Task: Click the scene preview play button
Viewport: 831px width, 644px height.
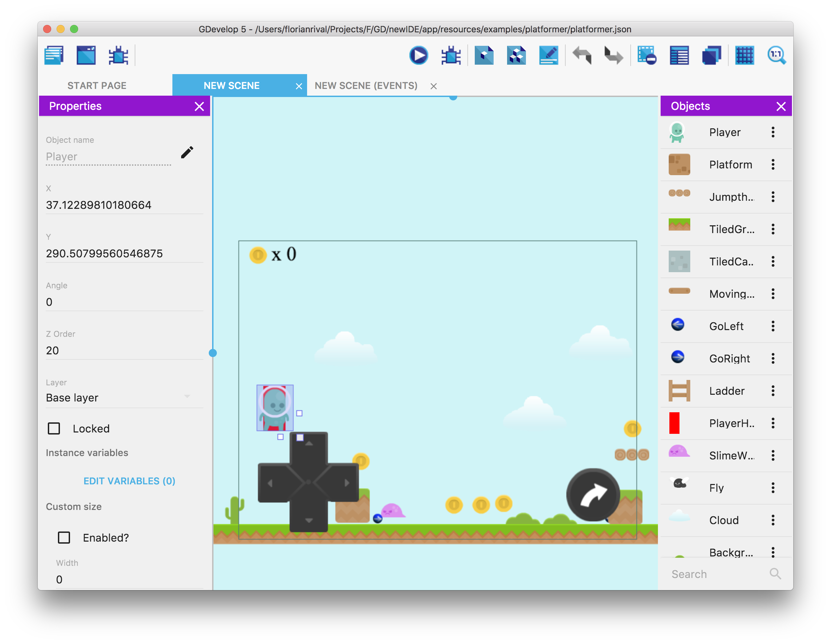Action: tap(419, 56)
